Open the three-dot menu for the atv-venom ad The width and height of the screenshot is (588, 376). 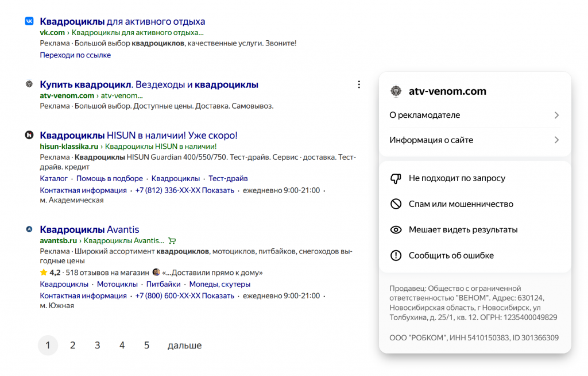click(x=359, y=85)
